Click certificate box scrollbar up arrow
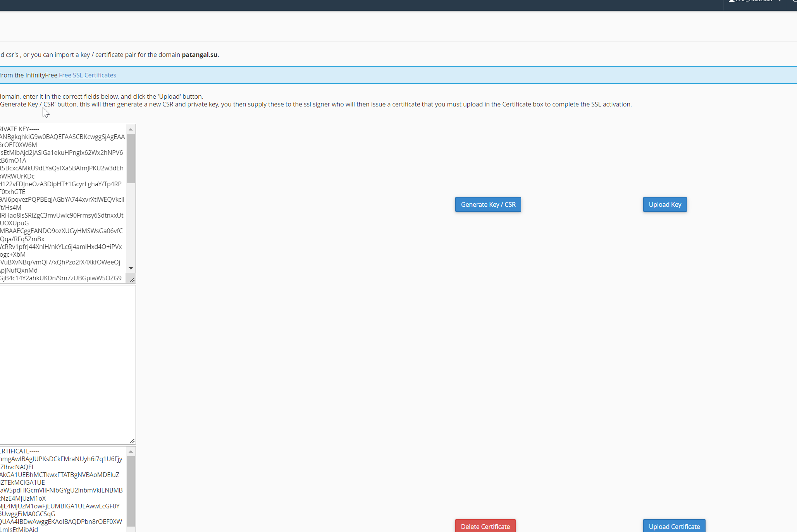The image size is (797, 532). click(x=131, y=451)
